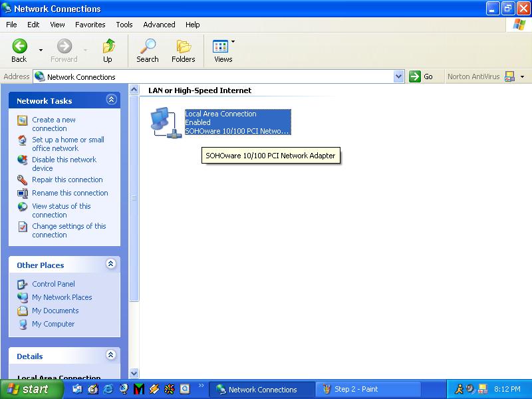Screen dimensions: 532x399
Task: Click the My Documents folder icon
Action: (23, 311)
